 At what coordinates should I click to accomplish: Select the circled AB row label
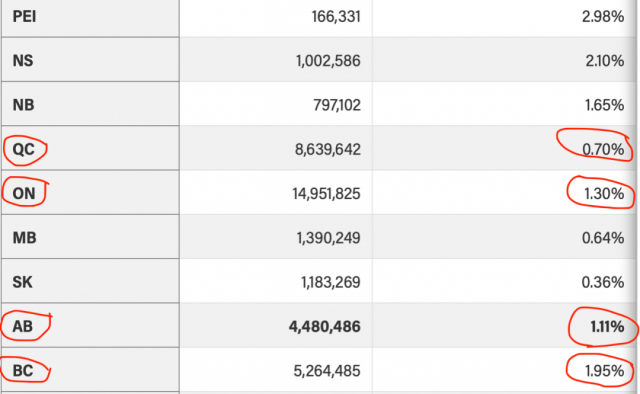pyautogui.click(x=22, y=326)
